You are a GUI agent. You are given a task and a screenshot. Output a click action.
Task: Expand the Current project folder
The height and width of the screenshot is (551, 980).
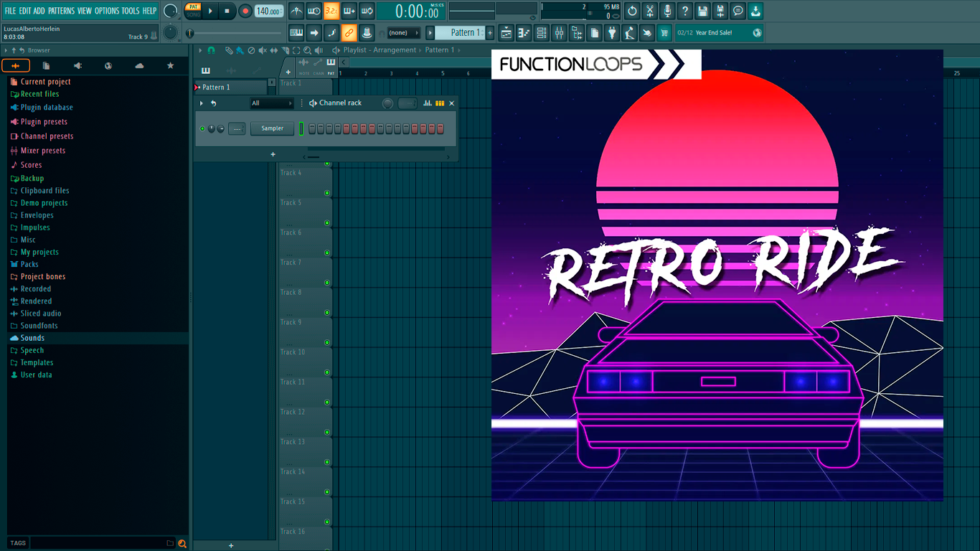[x=45, y=82]
